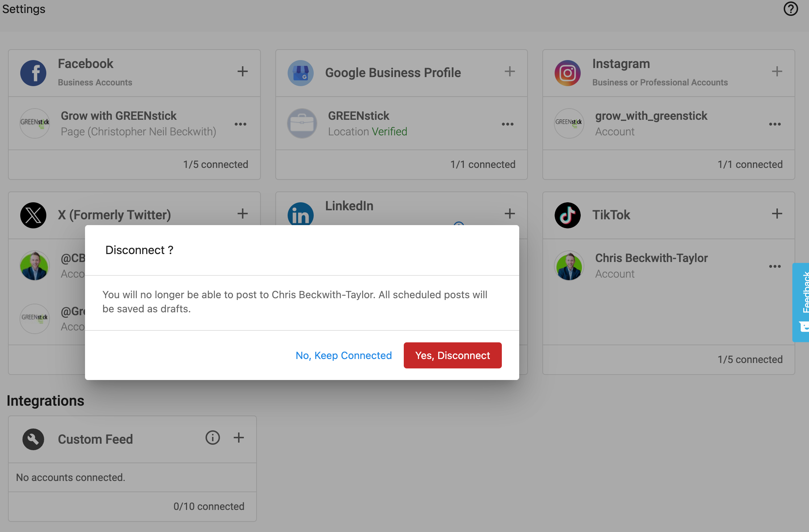Click the Facebook logo icon
809x532 pixels.
click(x=33, y=73)
